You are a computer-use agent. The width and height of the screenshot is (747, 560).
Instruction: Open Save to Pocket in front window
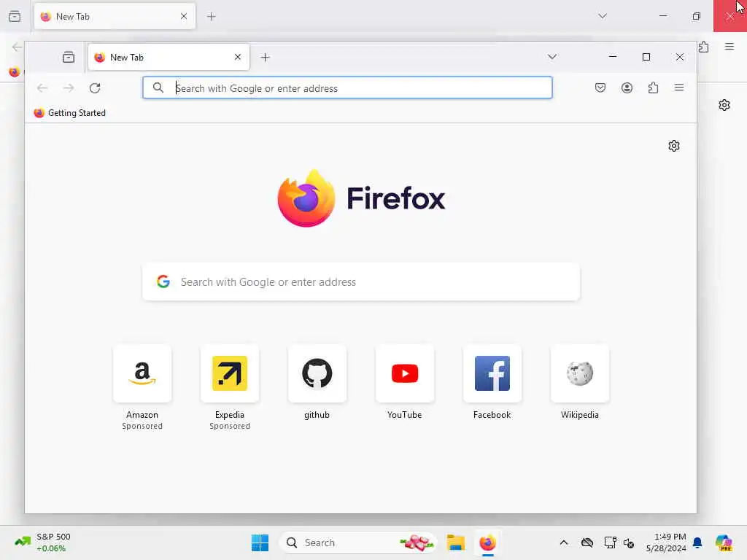[x=600, y=87]
